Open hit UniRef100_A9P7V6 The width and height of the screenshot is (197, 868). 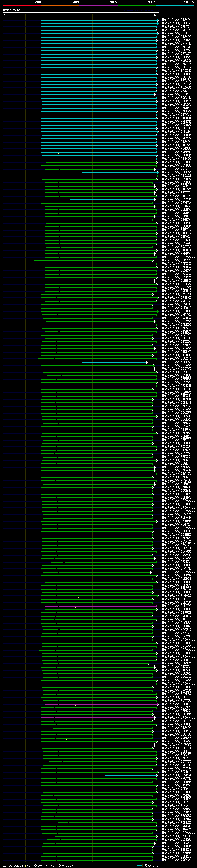177,30
